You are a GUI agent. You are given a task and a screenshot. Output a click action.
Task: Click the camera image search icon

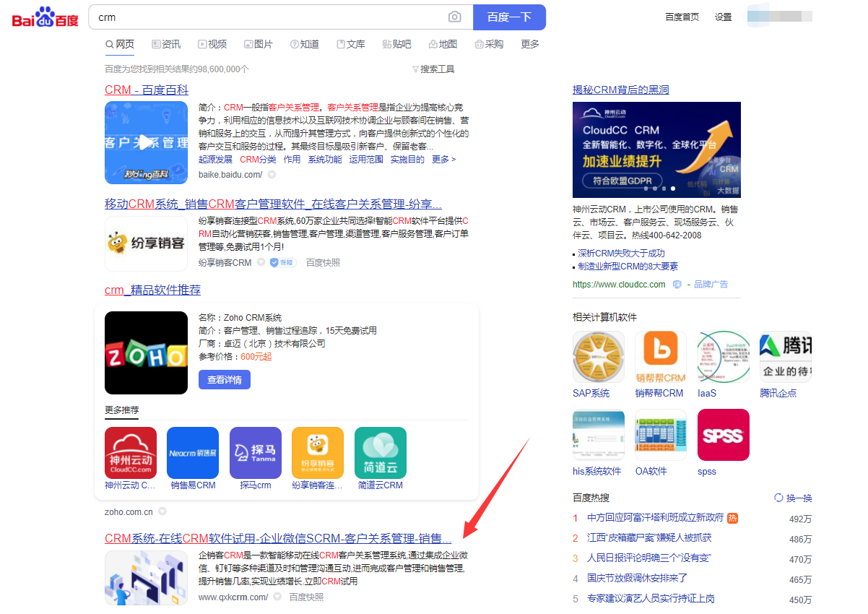pos(454,17)
